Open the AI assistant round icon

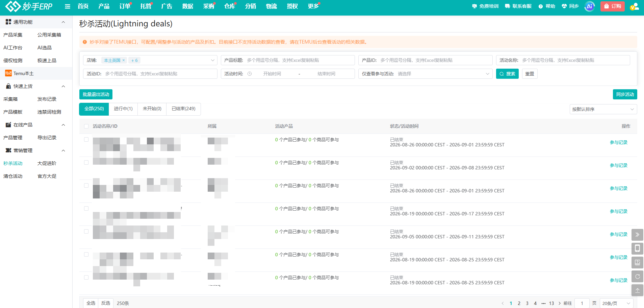point(589,6)
